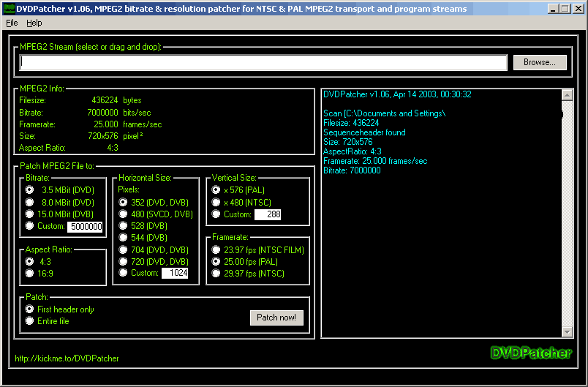
Task: Select Custom vertical size radio button
Action: click(x=216, y=214)
